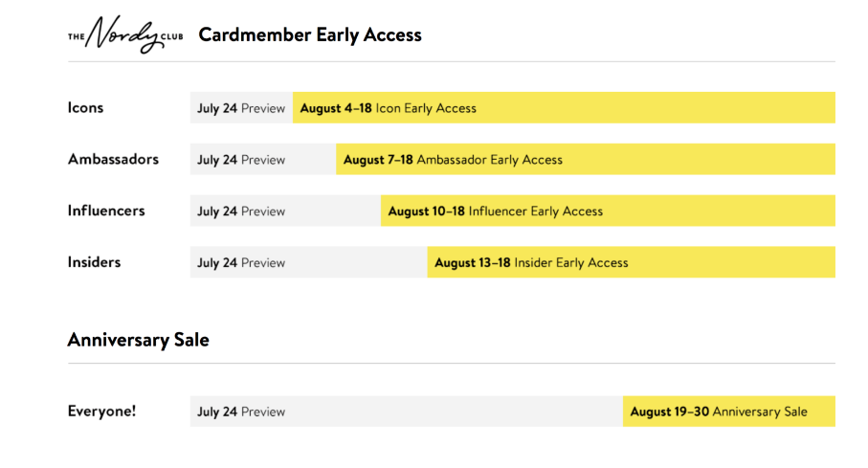Select August 4–18 Icon Early Access bar
The image size is (868, 468).
click(564, 107)
